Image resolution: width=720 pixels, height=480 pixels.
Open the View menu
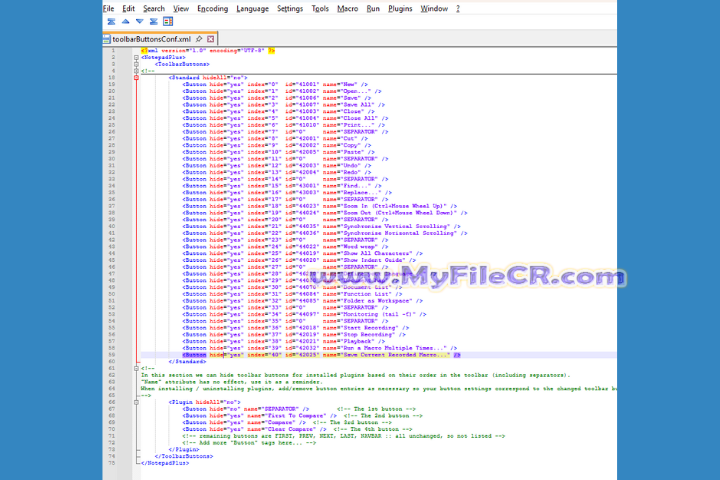(x=181, y=9)
